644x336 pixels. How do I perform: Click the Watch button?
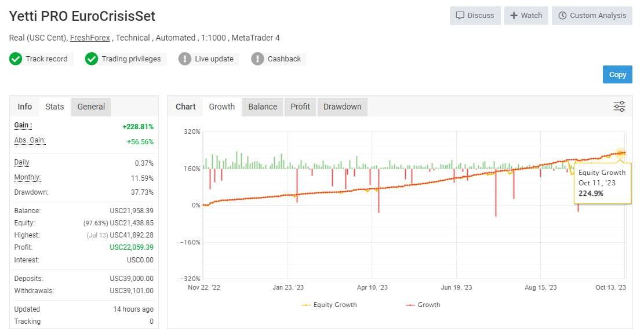point(526,16)
